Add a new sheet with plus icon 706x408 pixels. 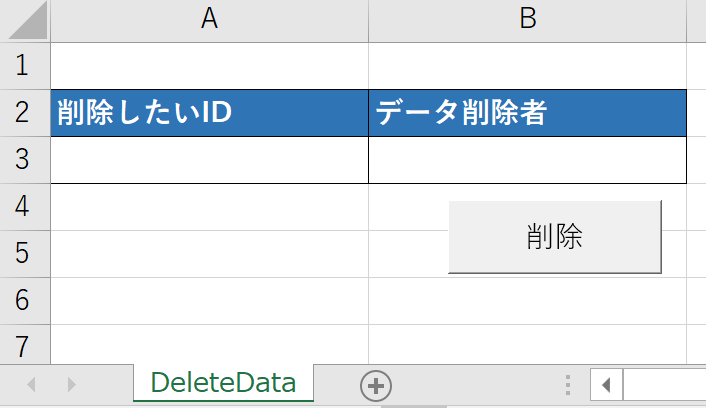click(376, 385)
